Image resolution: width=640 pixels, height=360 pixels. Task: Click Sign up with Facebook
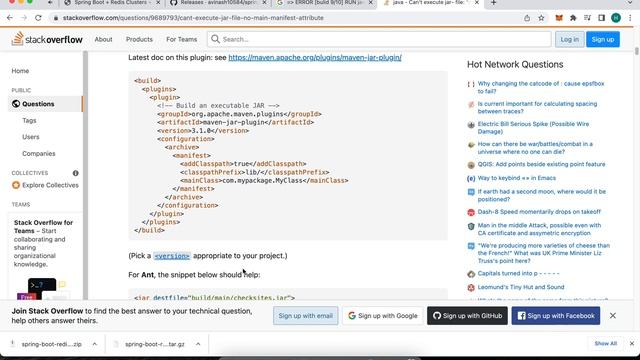pyautogui.click(x=556, y=316)
